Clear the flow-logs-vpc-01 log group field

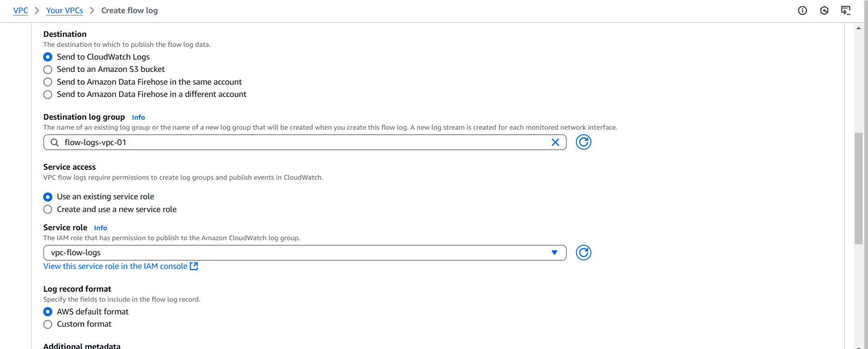(555, 142)
